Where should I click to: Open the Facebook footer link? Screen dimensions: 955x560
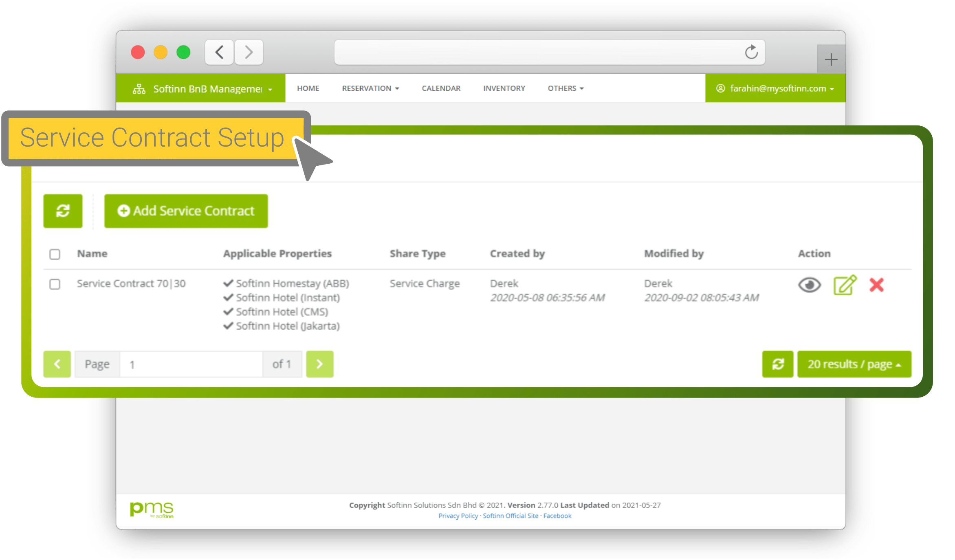click(x=557, y=516)
